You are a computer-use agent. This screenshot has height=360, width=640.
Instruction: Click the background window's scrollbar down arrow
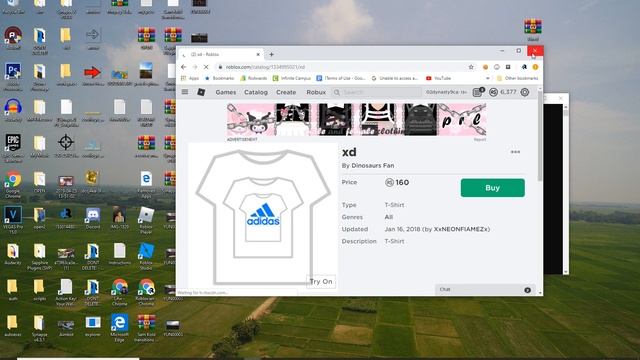565,272
